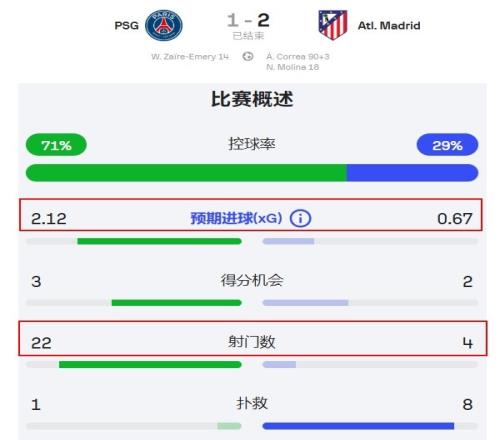Click the 71% possession badge
The width and height of the screenshot is (500, 440).
[56, 145]
